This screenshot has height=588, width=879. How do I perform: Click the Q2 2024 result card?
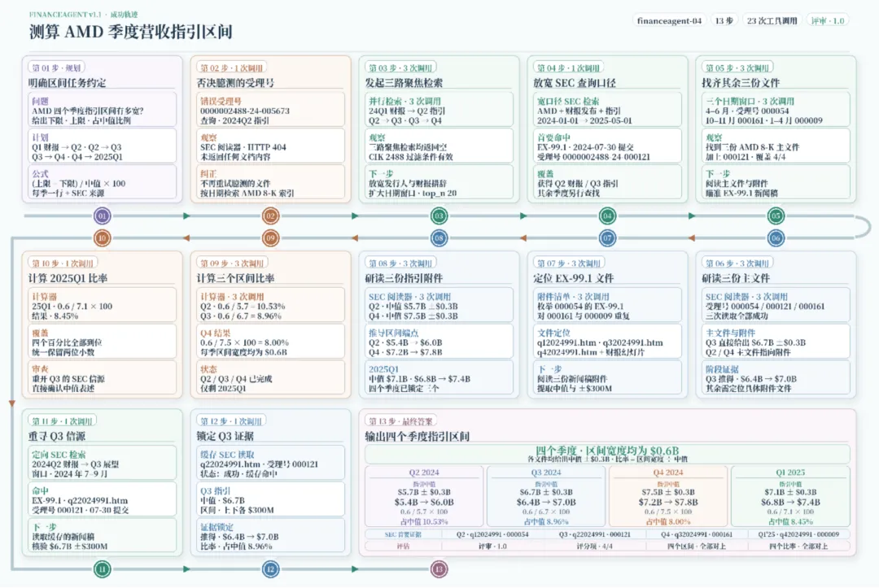click(x=424, y=496)
